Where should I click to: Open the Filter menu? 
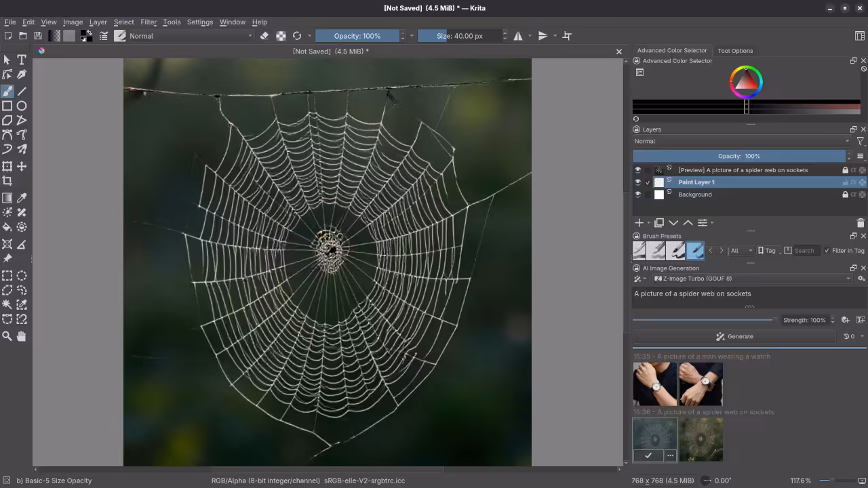click(149, 21)
